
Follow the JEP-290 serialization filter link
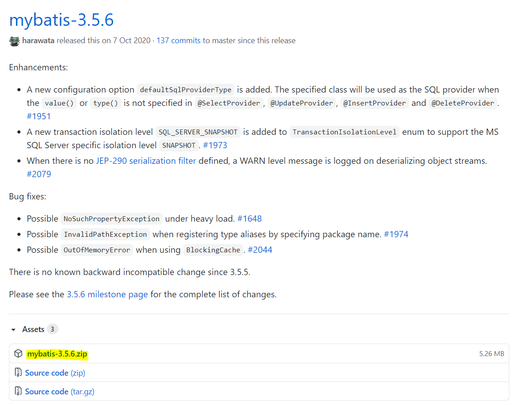click(146, 161)
